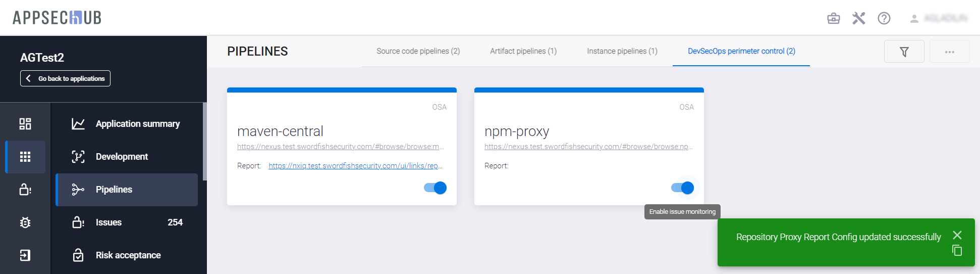Copy the notification text with the copy icon
Viewport: 980px width, 274px height.
click(957, 250)
